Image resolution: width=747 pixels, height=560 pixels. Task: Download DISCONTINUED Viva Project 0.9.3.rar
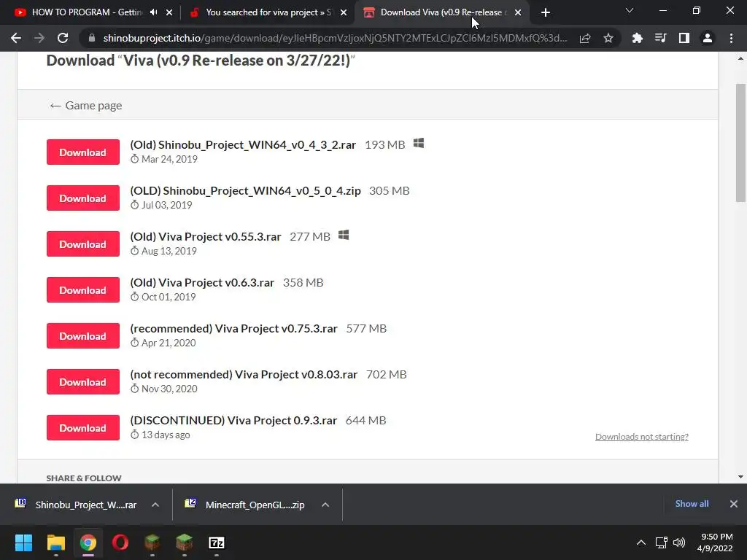pyautogui.click(x=83, y=427)
